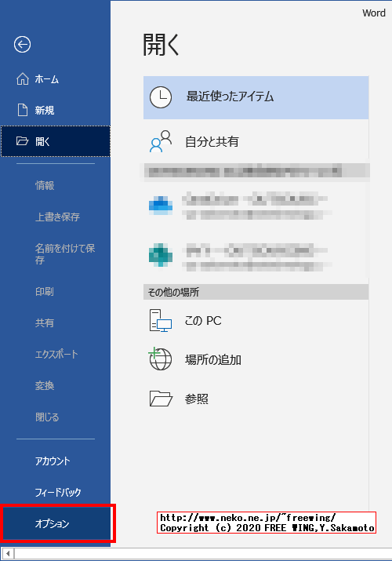Click the horizontal scrollbar left arrow
This screenshot has height=561, width=392.
(8, 554)
